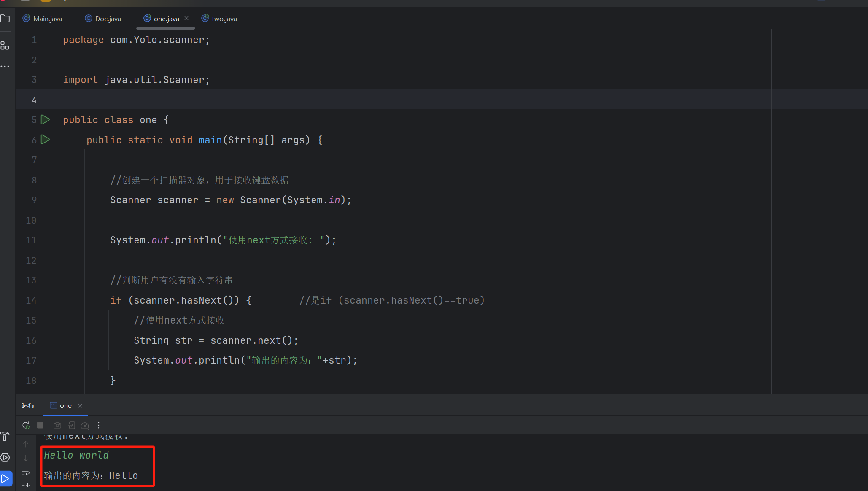868x491 pixels.
Task: Switch to two.java tab
Action: pyautogui.click(x=219, y=19)
